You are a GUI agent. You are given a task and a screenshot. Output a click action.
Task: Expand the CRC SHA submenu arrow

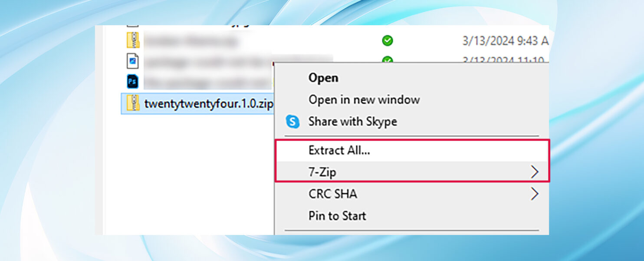[x=535, y=194]
